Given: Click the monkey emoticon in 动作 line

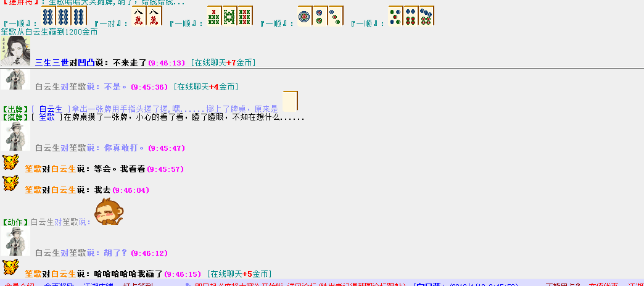Looking at the screenshot, I should click(109, 211).
